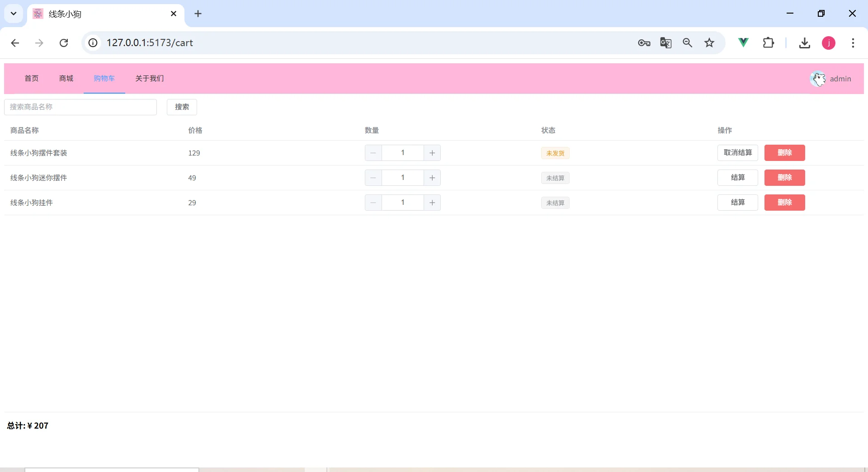Minimize the browser window
Screen dimensions: 868x472
click(790, 14)
